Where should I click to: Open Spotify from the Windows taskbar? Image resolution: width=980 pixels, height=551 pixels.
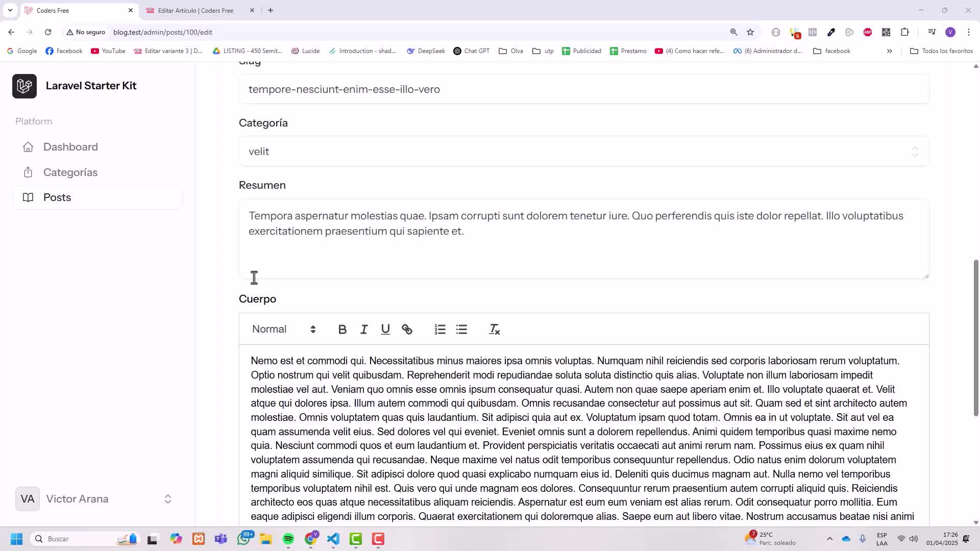pyautogui.click(x=288, y=539)
